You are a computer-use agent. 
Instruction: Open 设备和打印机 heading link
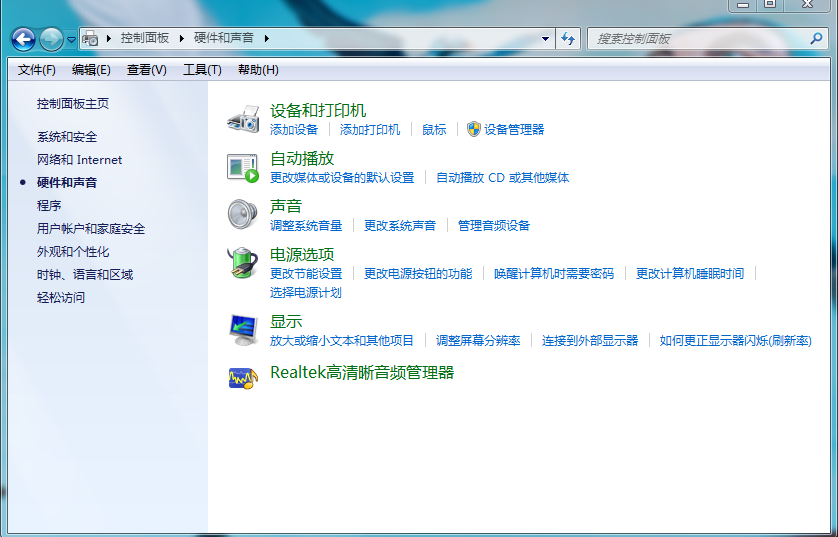[x=318, y=111]
